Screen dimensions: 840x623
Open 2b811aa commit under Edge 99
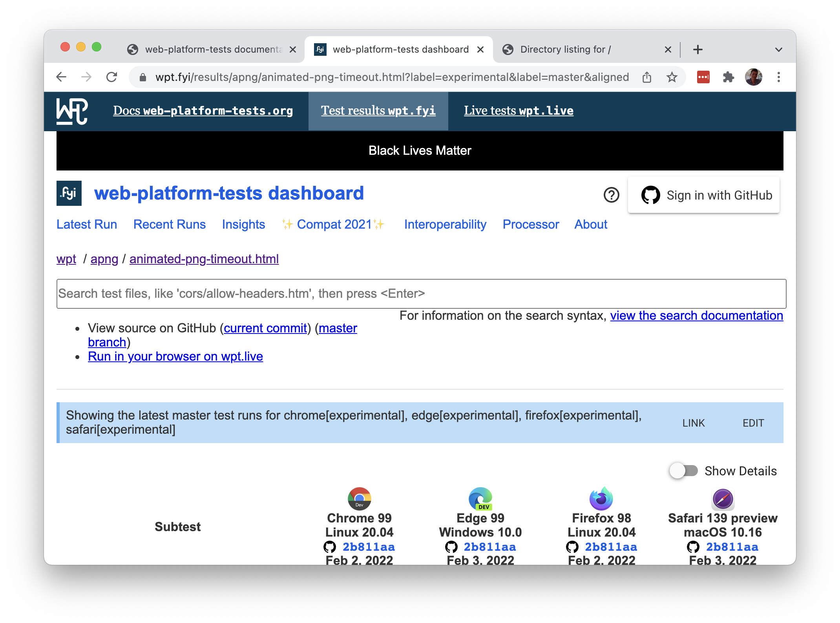490,547
